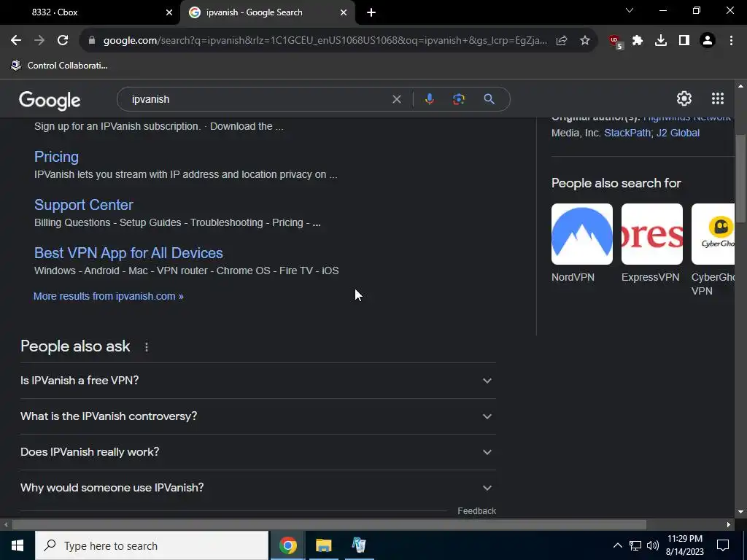747x560 pixels.
Task: Open Google quick settings gear
Action: 684,98
